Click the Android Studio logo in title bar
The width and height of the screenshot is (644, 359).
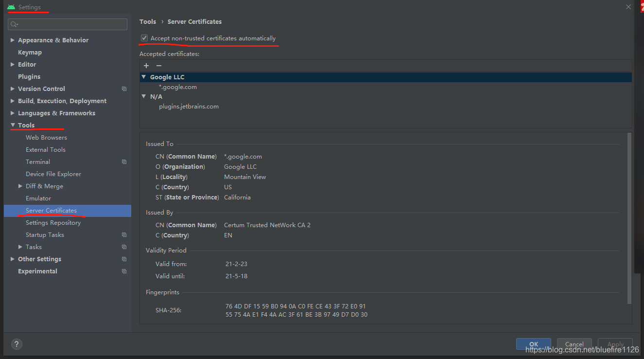[11, 7]
